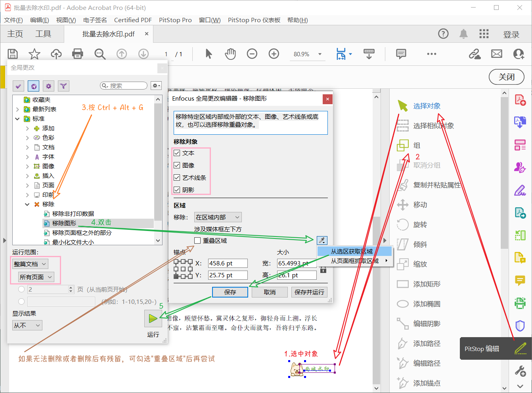Viewport: 532px width, 393px height.
Task: Collapse the 移除 tree node
Action: point(27,204)
